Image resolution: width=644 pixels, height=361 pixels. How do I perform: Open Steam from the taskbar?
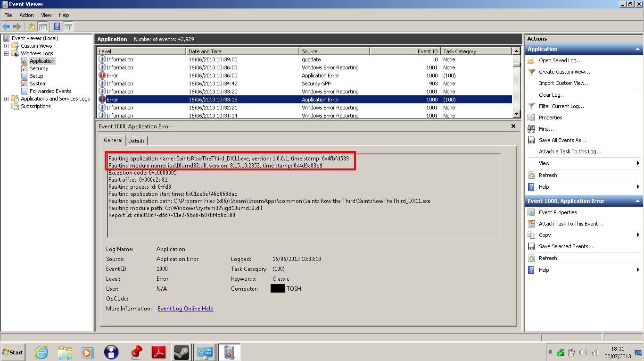pos(182,352)
